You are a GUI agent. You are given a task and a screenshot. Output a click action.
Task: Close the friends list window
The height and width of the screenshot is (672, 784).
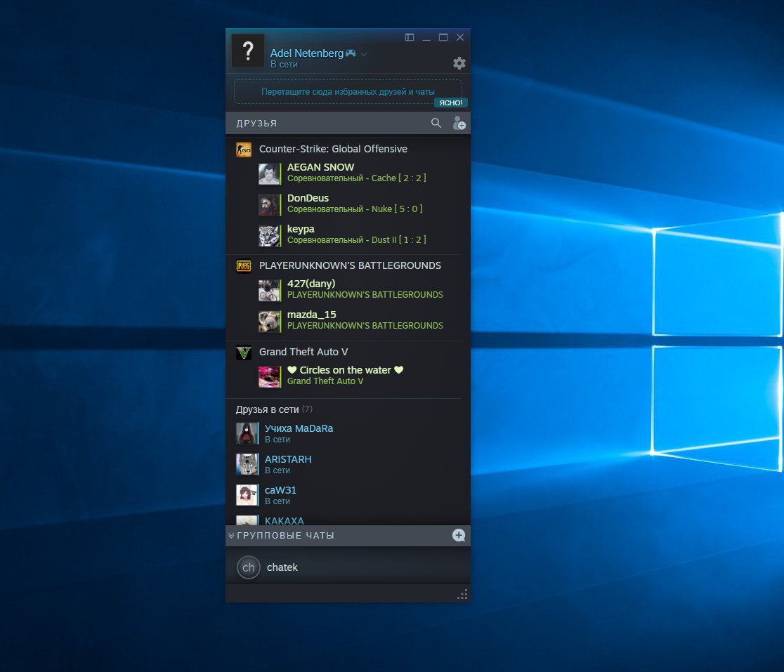click(x=460, y=37)
